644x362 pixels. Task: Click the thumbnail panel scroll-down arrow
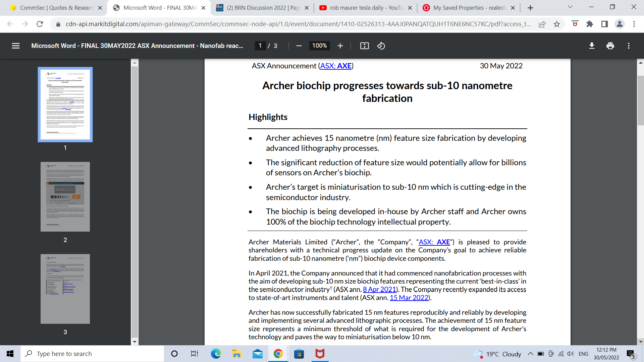point(135,342)
